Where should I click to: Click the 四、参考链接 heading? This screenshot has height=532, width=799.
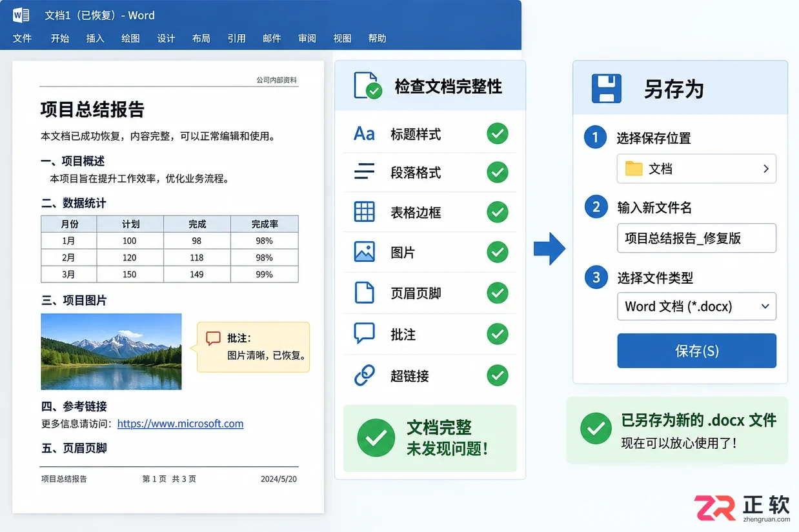coord(74,406)
